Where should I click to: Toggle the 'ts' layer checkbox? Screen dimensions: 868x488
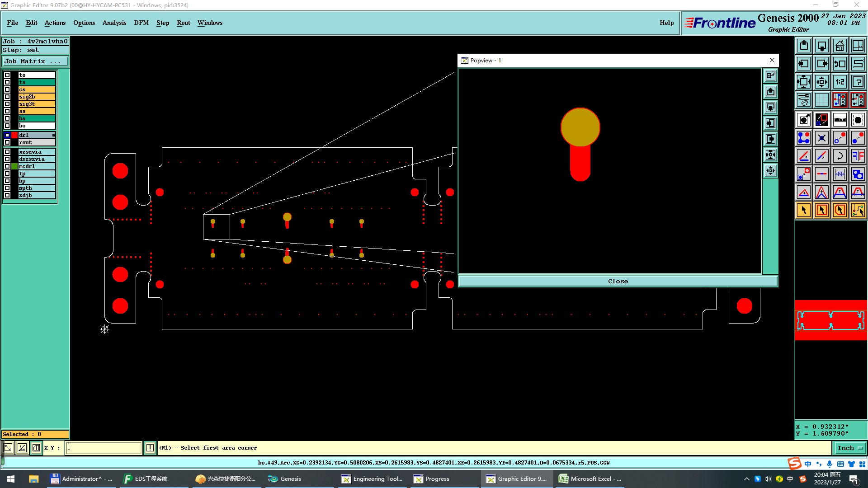coord(7,82)
